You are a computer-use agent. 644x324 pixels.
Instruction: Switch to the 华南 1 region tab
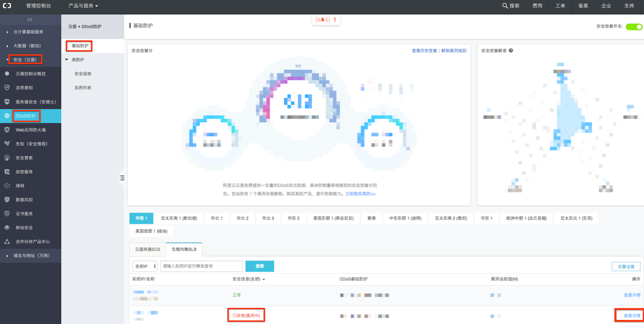(141, 218)
